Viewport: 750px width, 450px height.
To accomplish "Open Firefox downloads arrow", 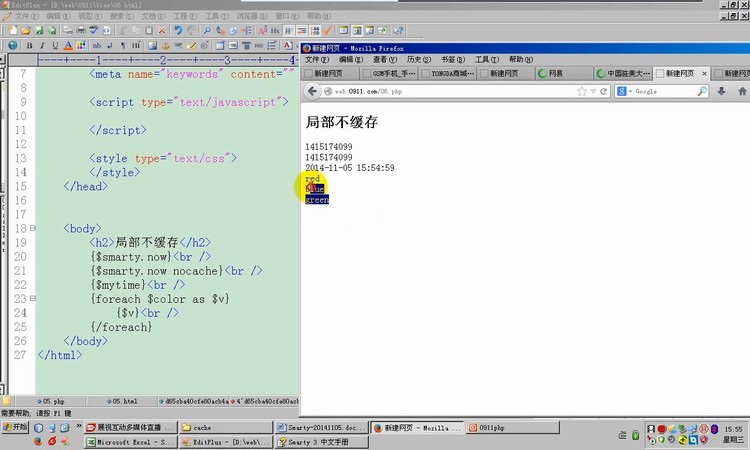I will click(x=721, y=91).
